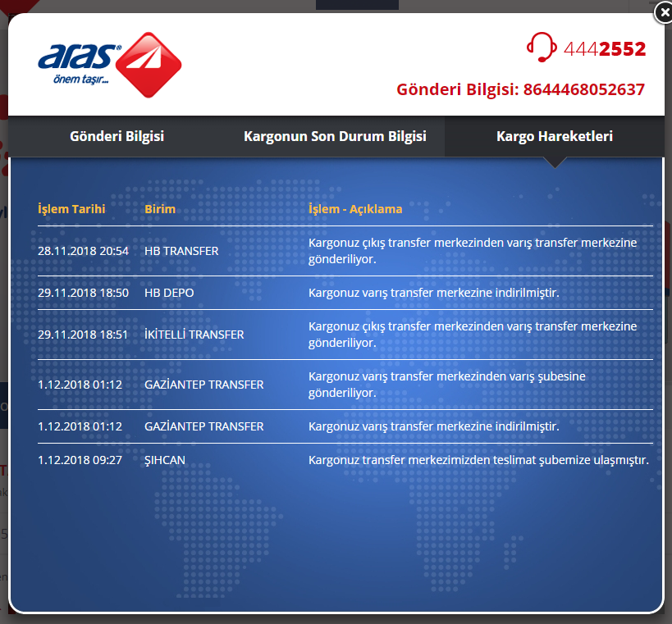
Task: Click the Birim column header
Action: (x=160, y=209)
